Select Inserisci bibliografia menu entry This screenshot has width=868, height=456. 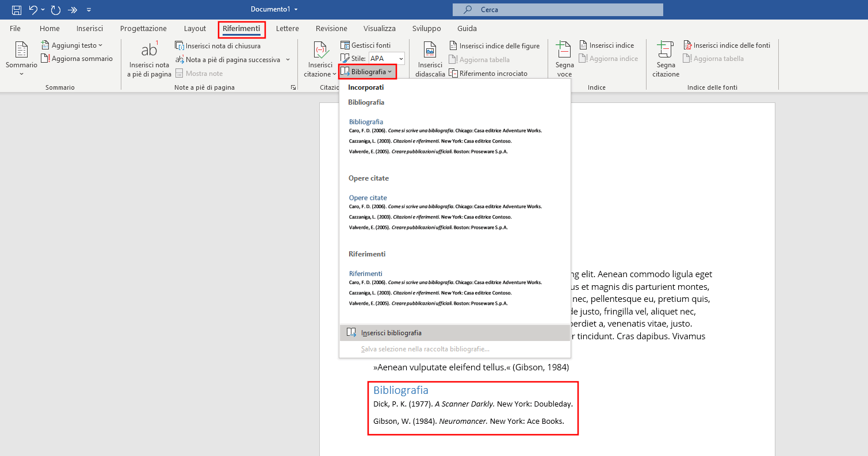click(x=391, y=333)
